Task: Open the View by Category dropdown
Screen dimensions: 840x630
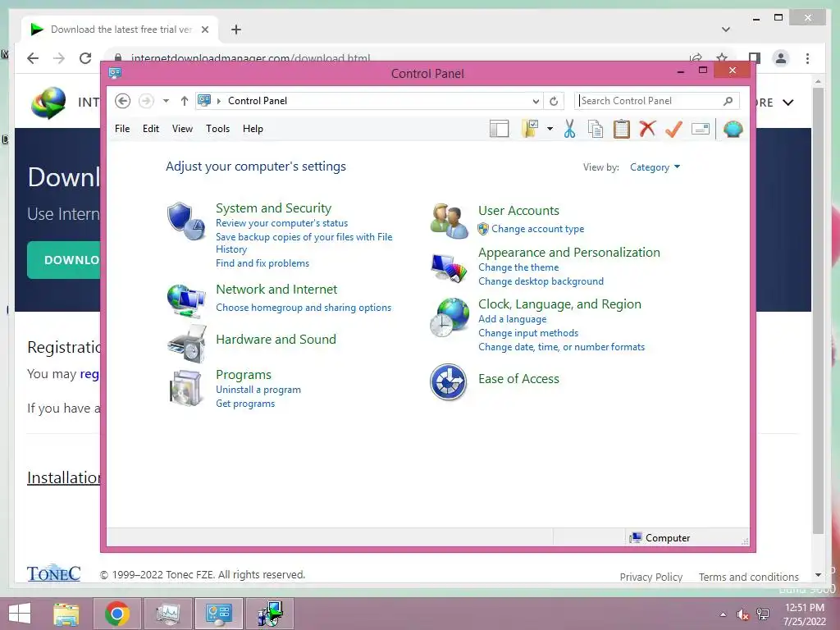Action: pos(655,167)
